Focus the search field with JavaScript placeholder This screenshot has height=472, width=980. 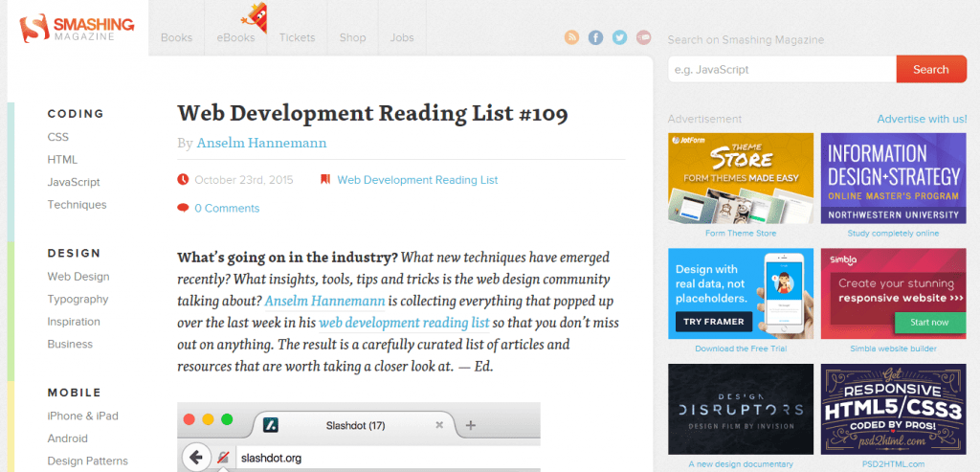pos(782,69)
